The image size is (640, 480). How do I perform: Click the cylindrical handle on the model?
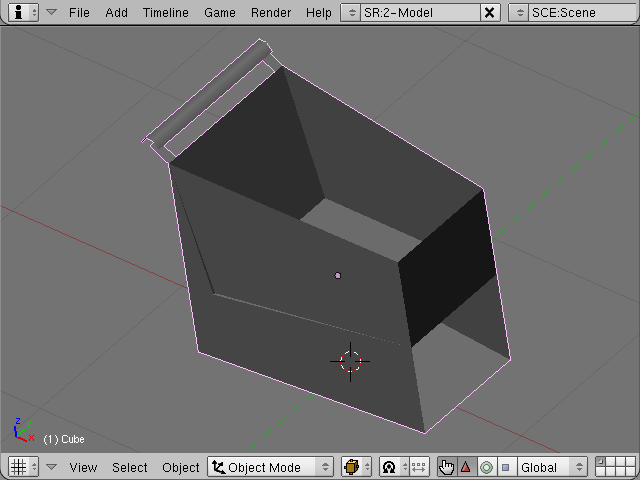click(x=212, y=96)
